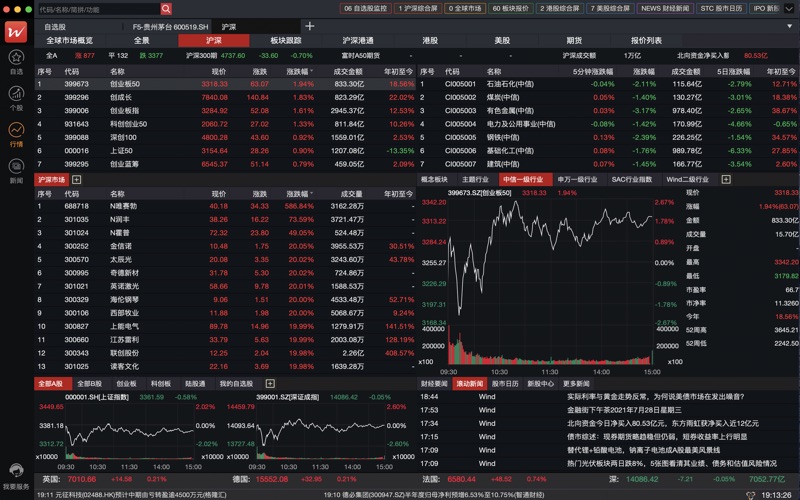Select the 创业板50 index row
The width and height of the screenshot is (800, 500).
[x=225, y=84]
